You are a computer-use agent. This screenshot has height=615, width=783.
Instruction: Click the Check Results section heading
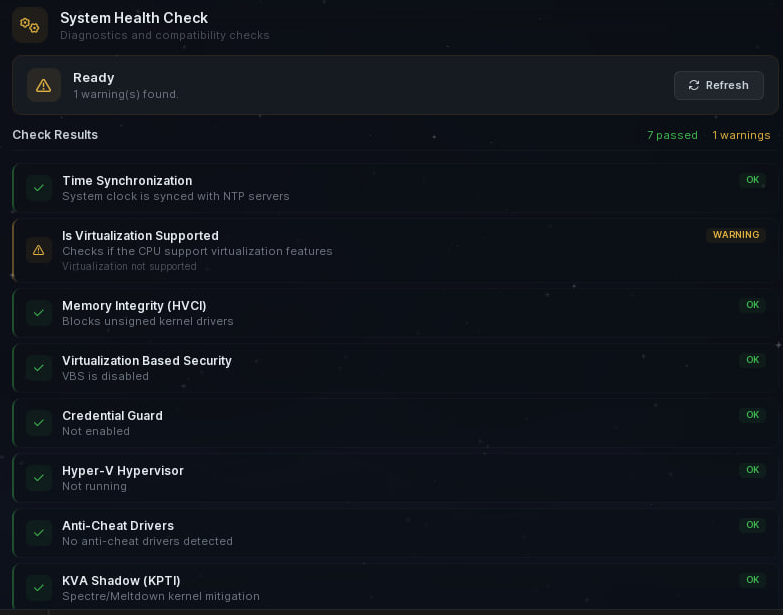[x=55, y=135]
